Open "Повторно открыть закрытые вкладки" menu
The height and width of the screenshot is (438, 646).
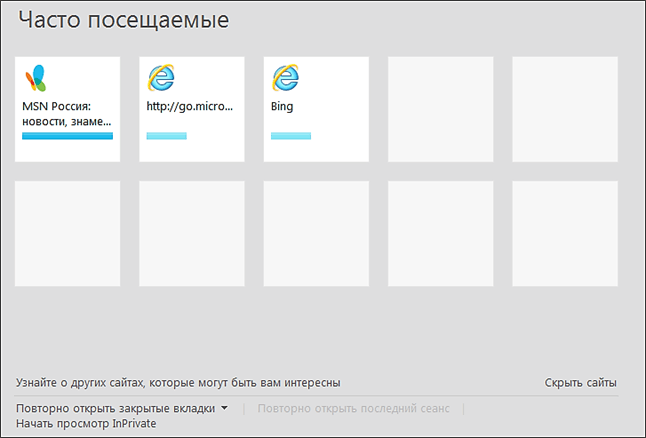(115, 408)
